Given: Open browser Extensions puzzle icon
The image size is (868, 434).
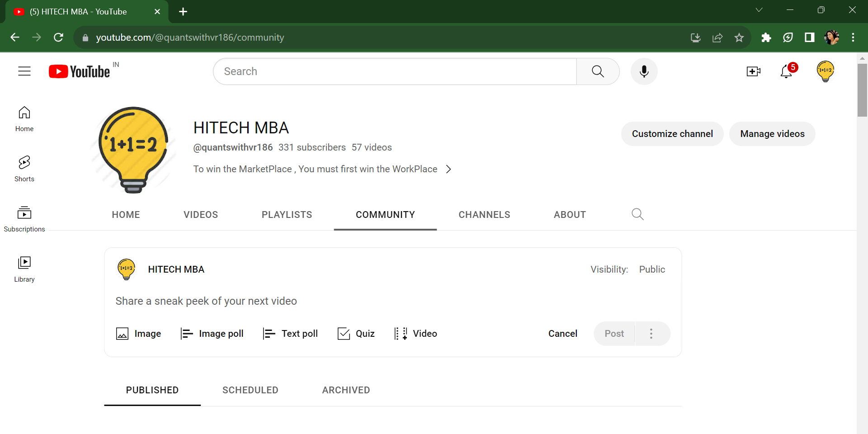Looking at the screenshot, I should 766,38.
